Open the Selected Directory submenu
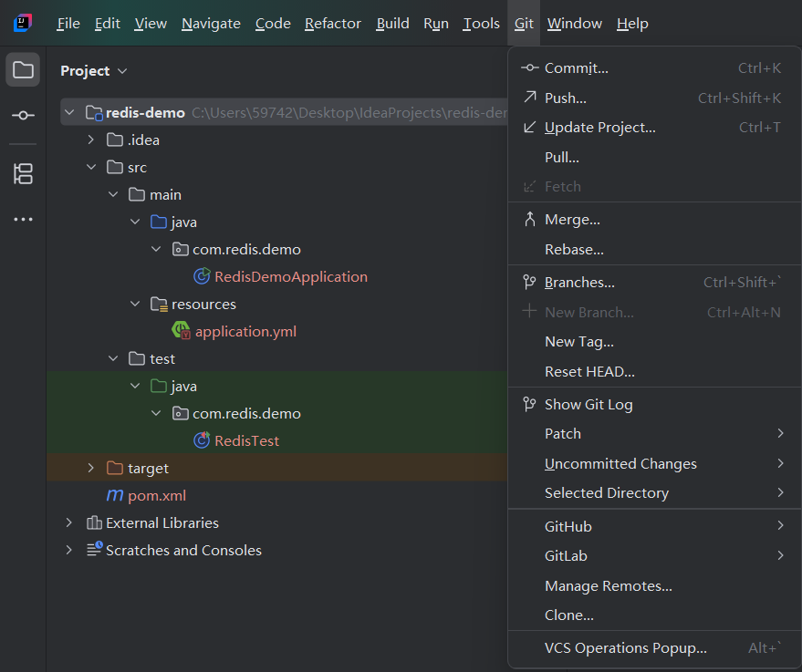The image size is (802, 672). (x=654, y=492)
